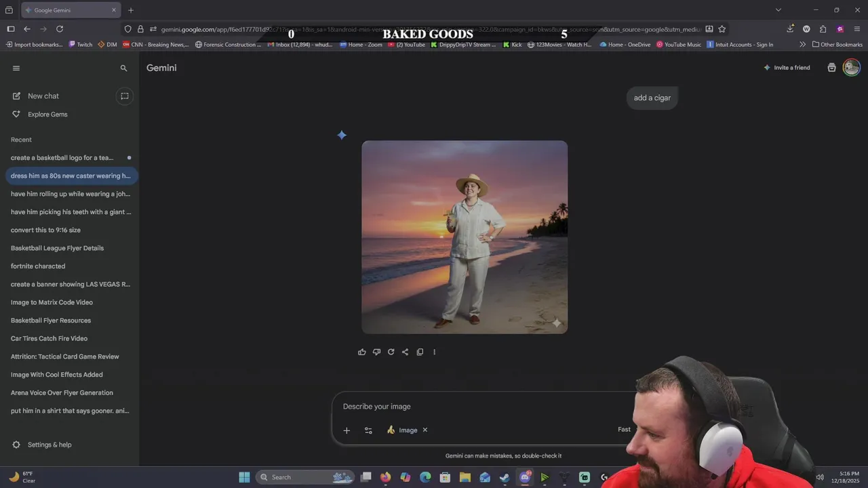Image resolution: width=868 pixels, height=488 pixels.
Task: Share the generated response
Action: [406, 352]
